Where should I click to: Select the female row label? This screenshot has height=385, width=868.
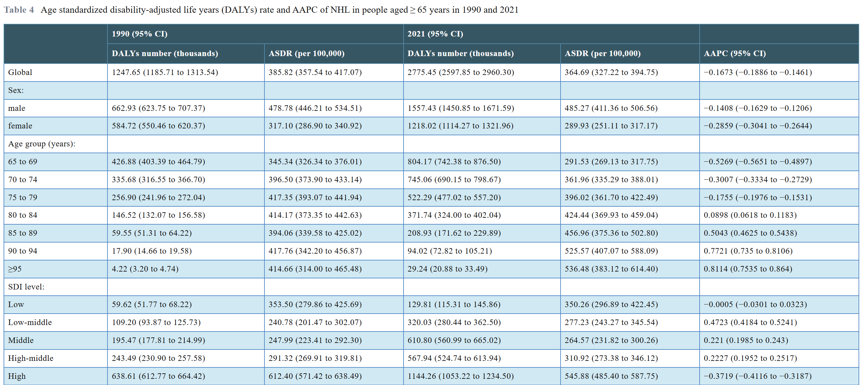tap(20, 126)
